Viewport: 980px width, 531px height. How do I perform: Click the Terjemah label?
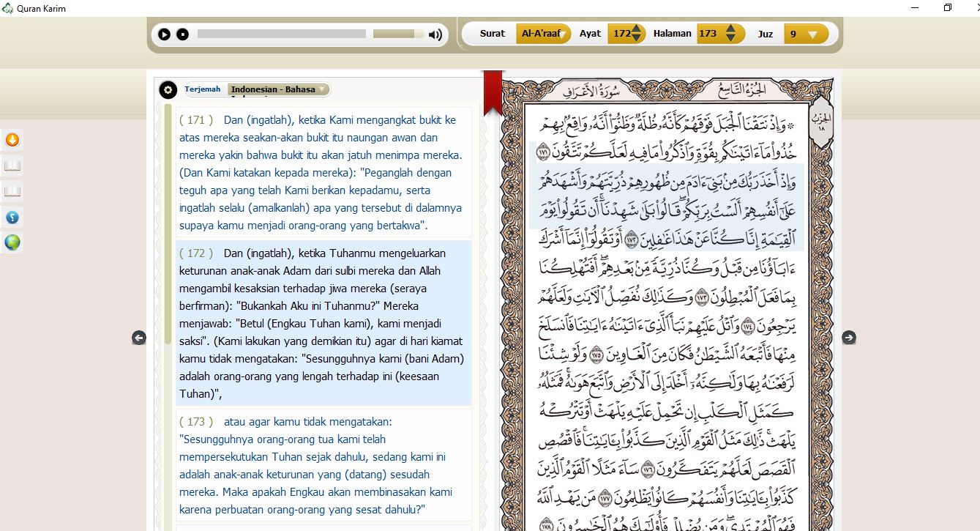coord(202,89)
